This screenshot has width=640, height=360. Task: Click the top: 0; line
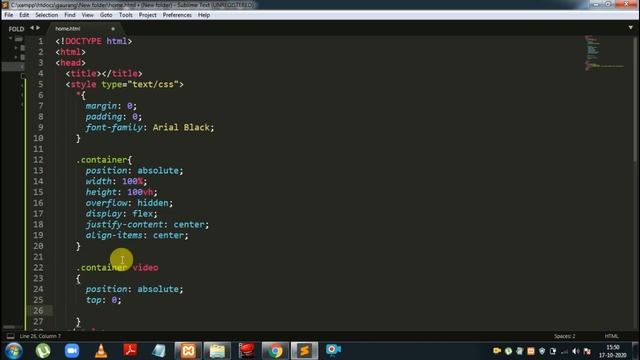pos(103,300)
